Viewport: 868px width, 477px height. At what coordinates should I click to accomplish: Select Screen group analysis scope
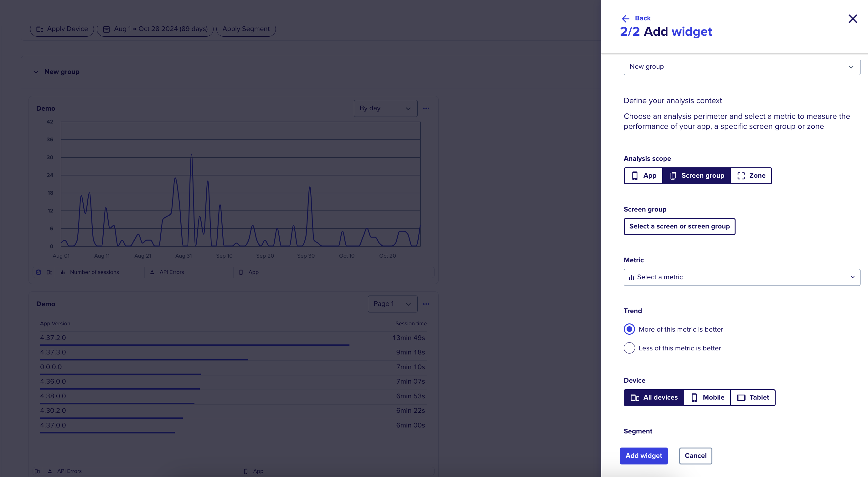click(696, 176)
